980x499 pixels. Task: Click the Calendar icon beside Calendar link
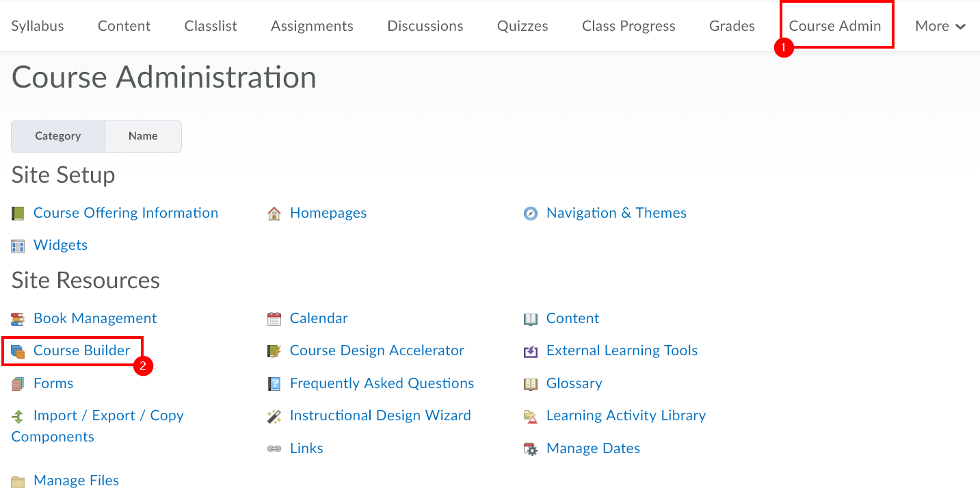point(274,318)
